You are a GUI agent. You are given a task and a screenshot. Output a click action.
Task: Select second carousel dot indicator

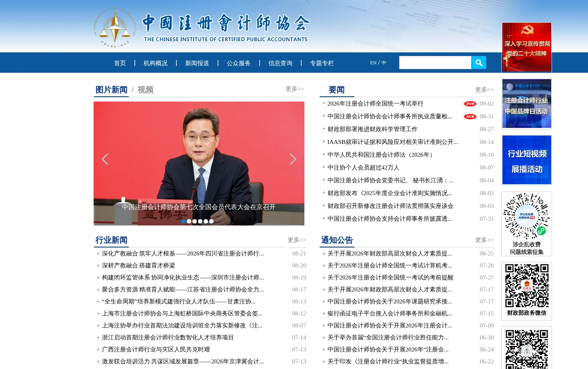189,221
